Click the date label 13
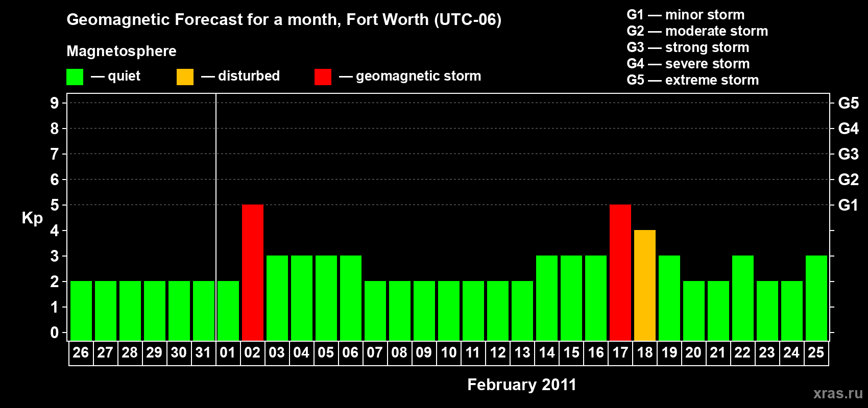The height and width of the screenshot is (408, 868). pos(522,353)
